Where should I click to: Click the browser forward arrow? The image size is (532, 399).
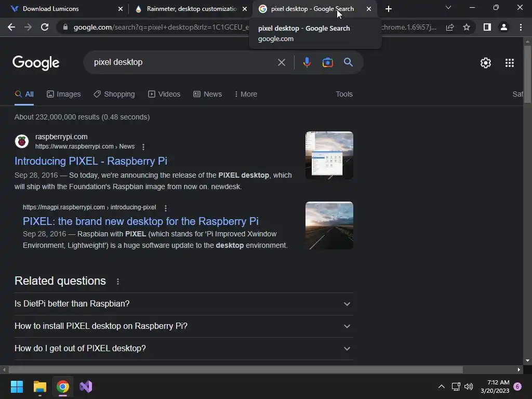point(28,27)
